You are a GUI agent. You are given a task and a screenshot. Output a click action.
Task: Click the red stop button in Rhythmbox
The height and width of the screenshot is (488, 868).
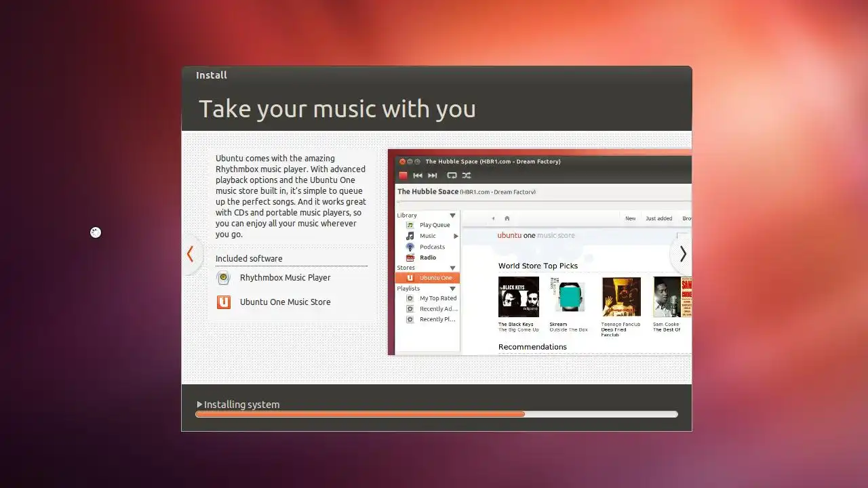click(403, 176)
